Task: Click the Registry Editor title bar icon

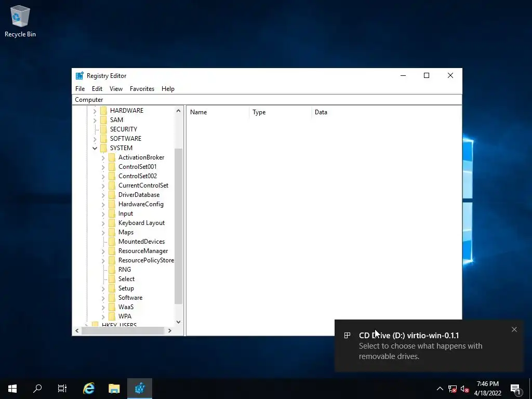Action: point(79,76)
